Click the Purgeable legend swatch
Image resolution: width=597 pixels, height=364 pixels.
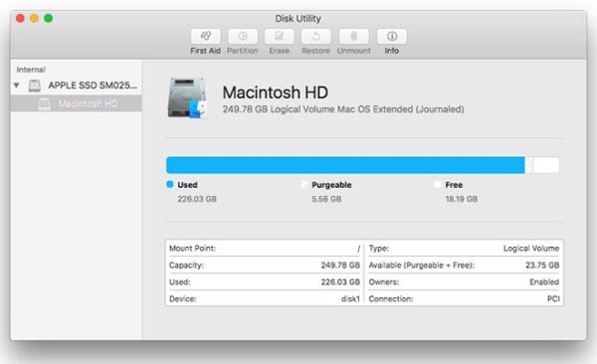click(x=303, y=185)
